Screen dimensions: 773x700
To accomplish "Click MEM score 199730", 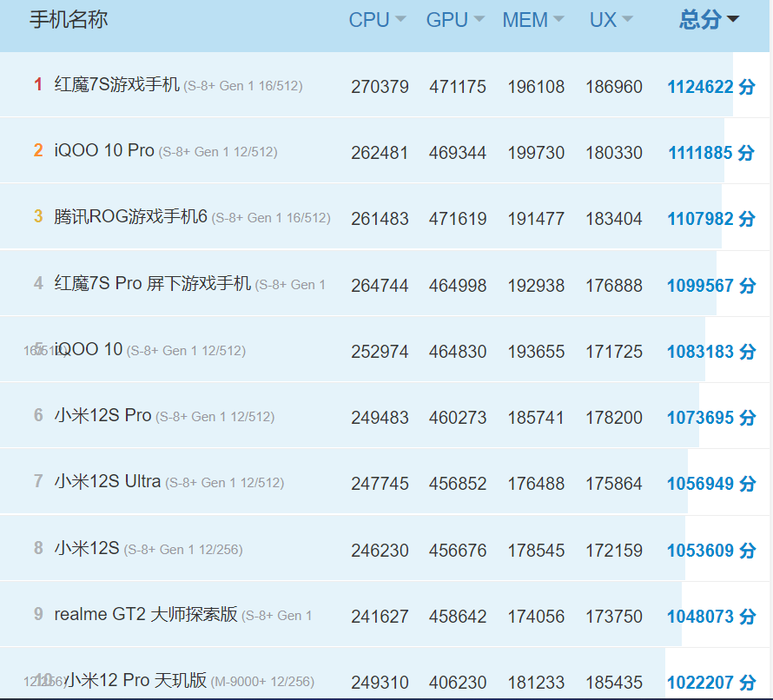I will tap(536, 153).
